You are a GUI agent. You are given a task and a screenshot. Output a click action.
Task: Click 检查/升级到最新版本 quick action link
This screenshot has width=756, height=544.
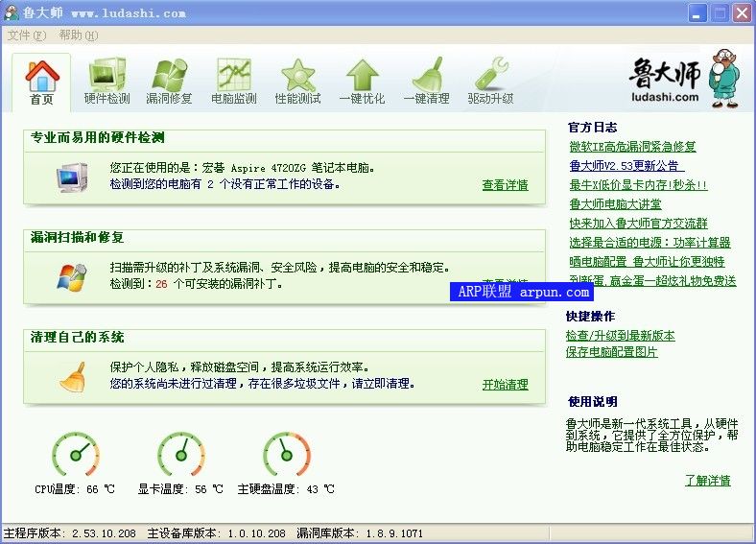620,336
